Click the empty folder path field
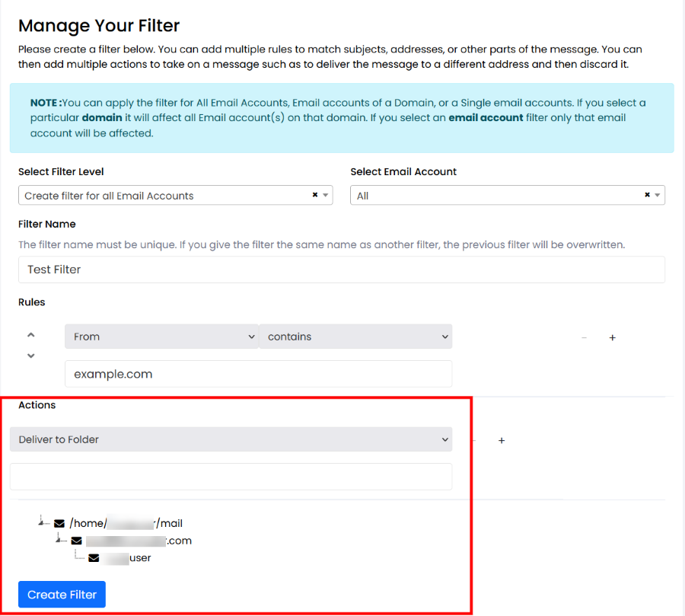The image size is (685, 616). click(x=231, y=477)
